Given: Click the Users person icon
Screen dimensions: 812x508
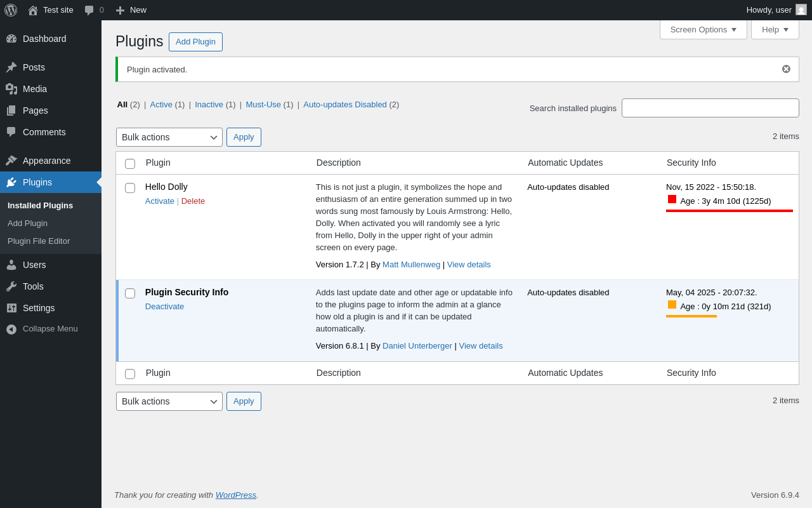Looking at the screenshot, I should 11,265.
